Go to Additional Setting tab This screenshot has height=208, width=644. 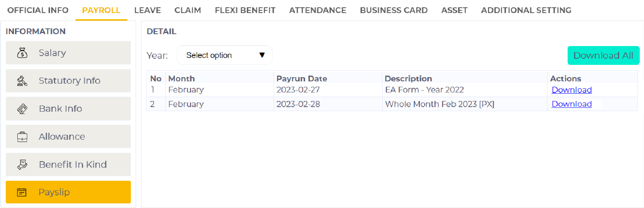526,10
